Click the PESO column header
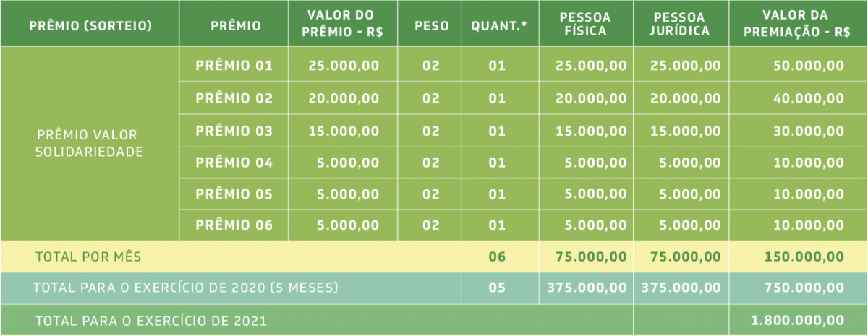This screenshot has width=868, height=336. coord(433,25)
